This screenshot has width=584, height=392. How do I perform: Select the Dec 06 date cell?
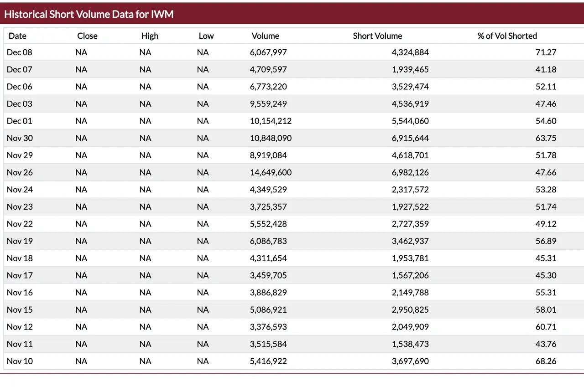tap(20, 87)
